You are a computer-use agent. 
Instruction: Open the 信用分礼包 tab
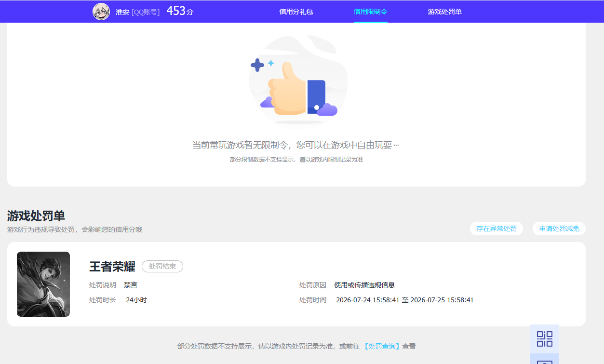click(296, 12)
